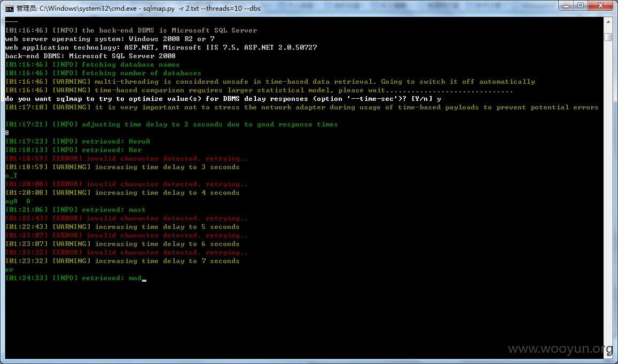Click the scrollbar thumb at the top
Image resolution: width=618 pixels, height=364 pixels.
[x=608, y=37]
